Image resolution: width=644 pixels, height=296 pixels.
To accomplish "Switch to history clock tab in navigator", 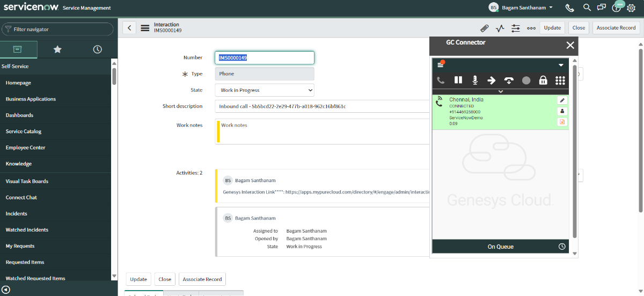I will point(97,49).
